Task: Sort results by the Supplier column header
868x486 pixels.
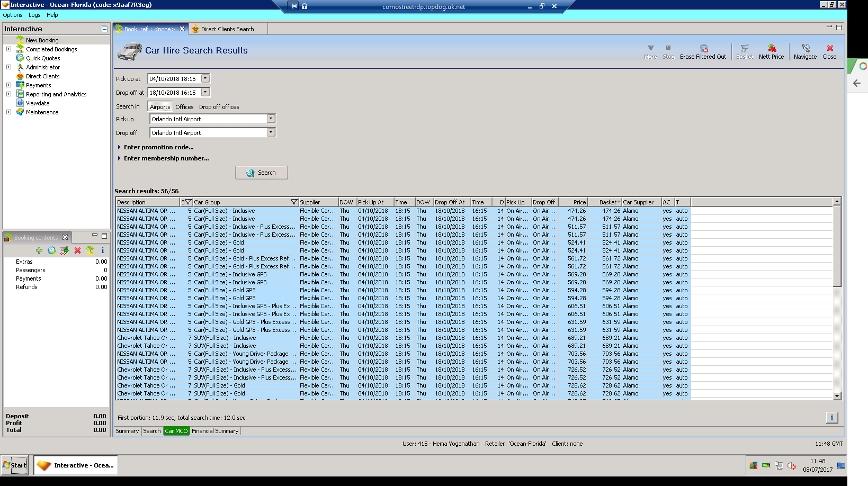Action: pos(318,202)
